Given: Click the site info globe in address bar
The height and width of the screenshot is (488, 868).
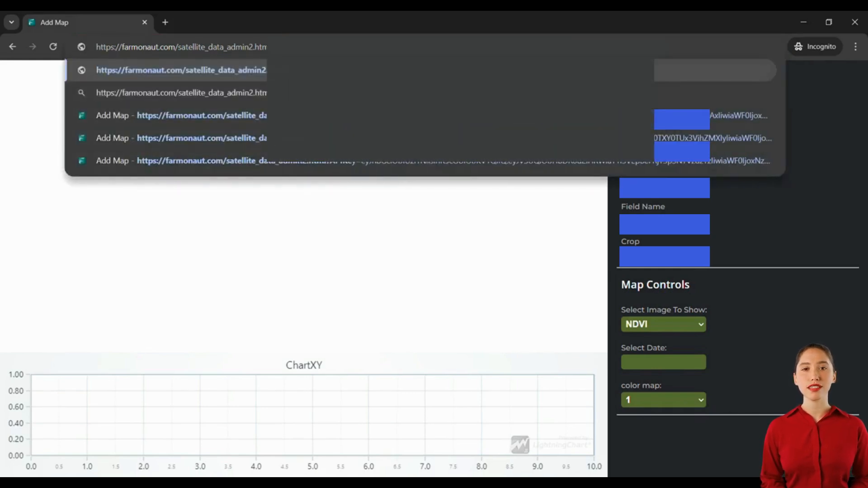Looking at the screenshot, I should point(81,47).
